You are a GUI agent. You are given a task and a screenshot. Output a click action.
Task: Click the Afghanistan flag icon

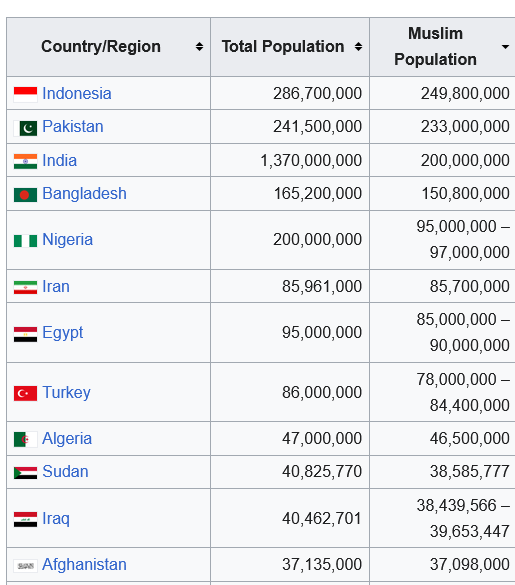(25, 566)
